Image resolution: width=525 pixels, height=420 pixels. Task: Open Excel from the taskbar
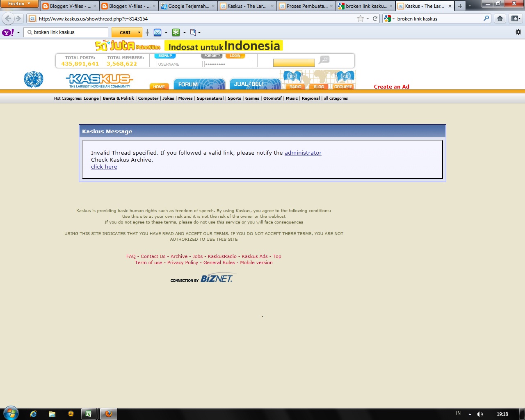tap(89, 414)
